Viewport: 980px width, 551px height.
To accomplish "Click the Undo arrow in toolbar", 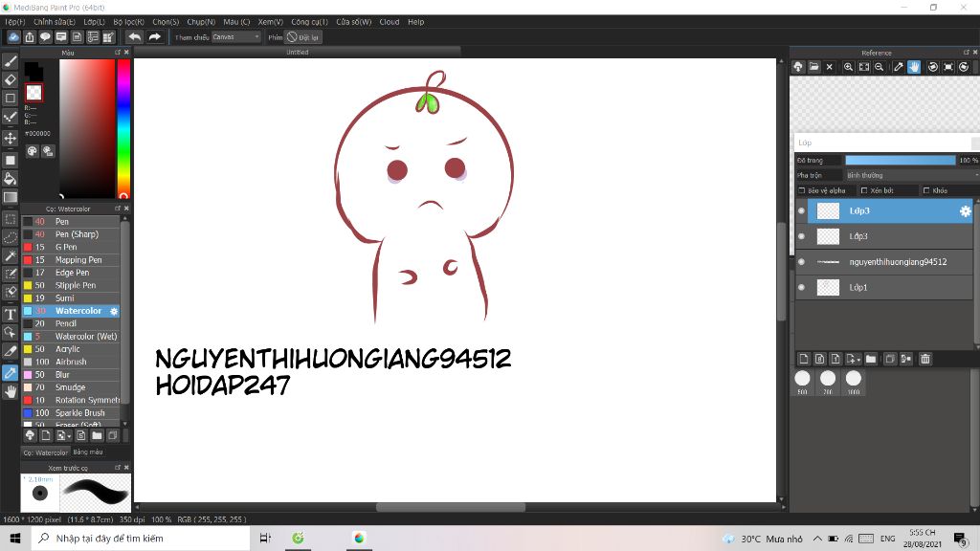I will point(134,37).
